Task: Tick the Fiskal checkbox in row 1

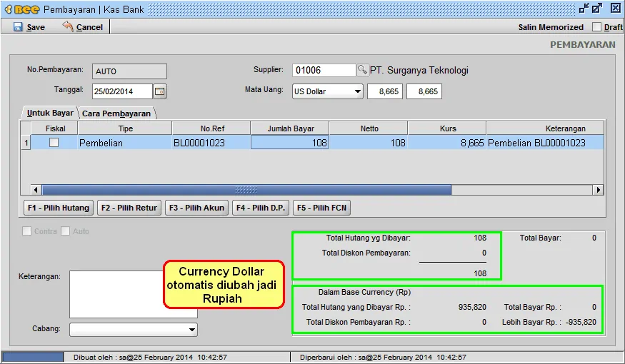Action: pos(54,143)
